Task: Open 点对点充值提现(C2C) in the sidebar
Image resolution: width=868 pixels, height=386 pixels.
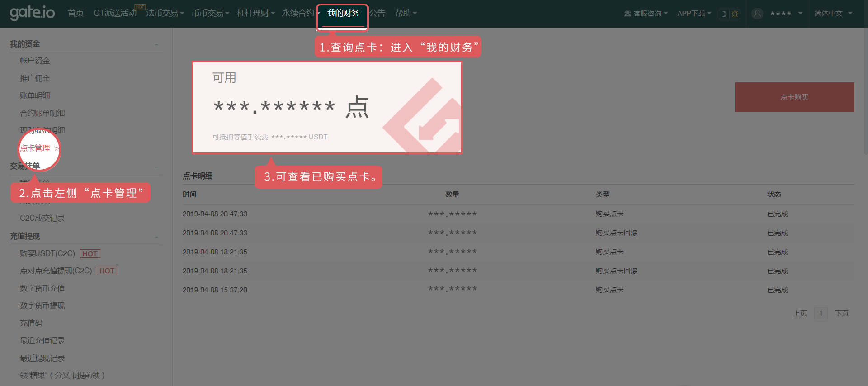Action: pos(56,271)
